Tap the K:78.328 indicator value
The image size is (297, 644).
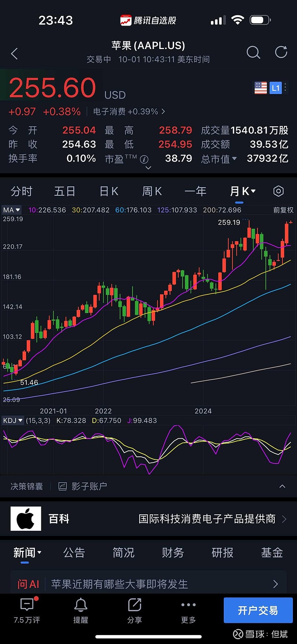71,420
